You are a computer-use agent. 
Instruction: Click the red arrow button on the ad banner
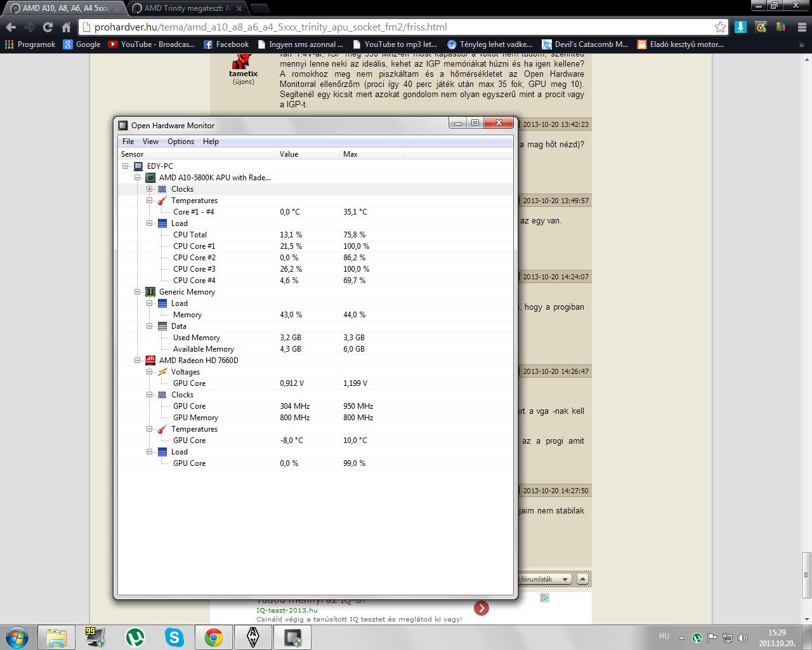(481, 608)
